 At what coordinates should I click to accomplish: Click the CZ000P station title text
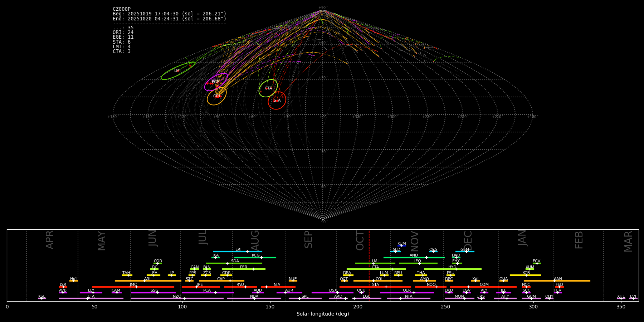click(x=122, y=9)
